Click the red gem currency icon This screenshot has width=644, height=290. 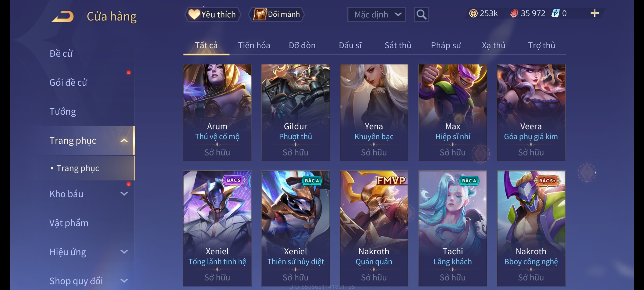514,13
